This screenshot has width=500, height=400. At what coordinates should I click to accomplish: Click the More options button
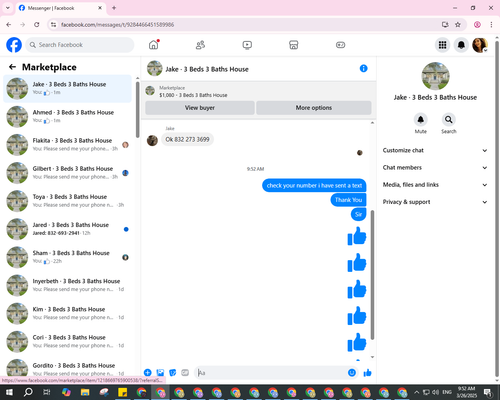coord(314,108)
